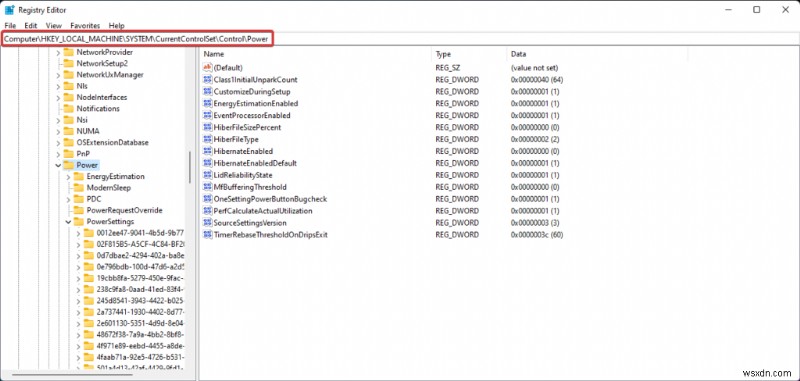Click the Notifications folder icon
Screen dimensions: 800x381
coord(68,109)
